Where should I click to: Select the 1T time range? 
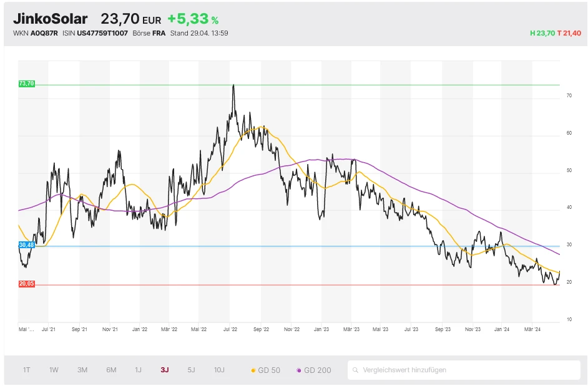[27, 370]
